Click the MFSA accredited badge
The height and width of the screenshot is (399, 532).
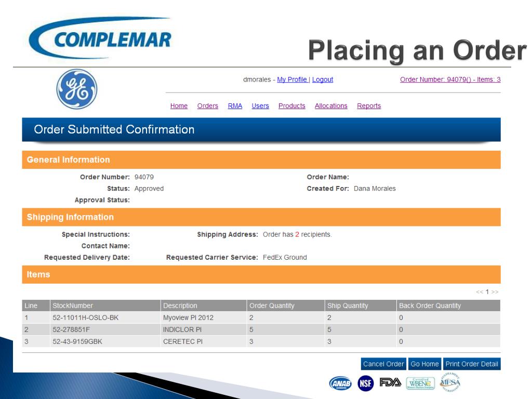(450, 382)
